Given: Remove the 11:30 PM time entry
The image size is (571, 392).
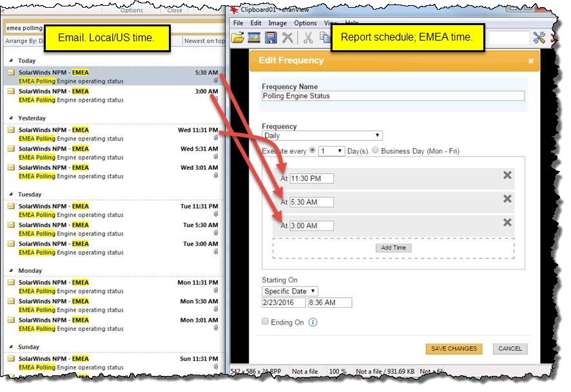Looking at the screenshot, I should point(507,175).
